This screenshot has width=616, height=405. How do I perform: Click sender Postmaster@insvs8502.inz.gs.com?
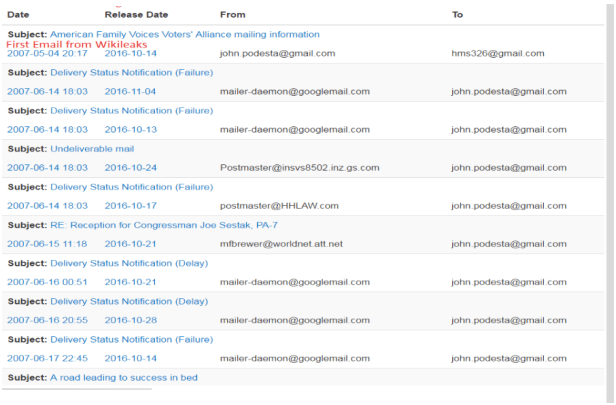tap(299, 167)
